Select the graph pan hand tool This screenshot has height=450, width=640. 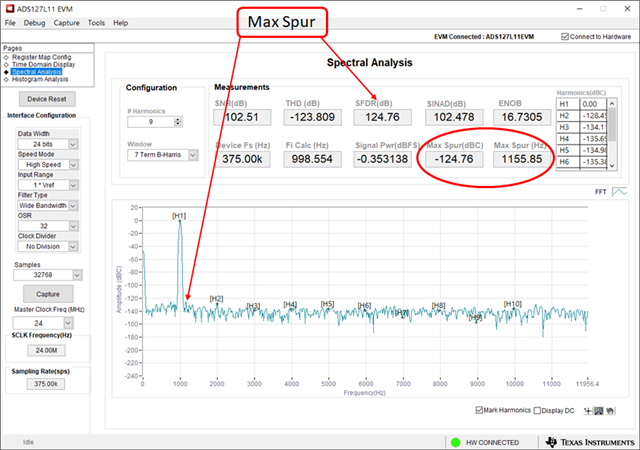click(x=610, y=411)
